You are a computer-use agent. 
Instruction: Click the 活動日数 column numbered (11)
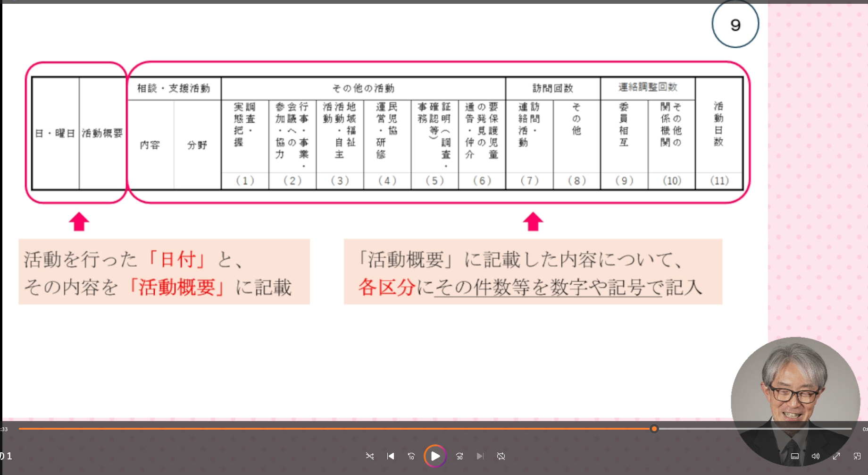tap(719, 134)
